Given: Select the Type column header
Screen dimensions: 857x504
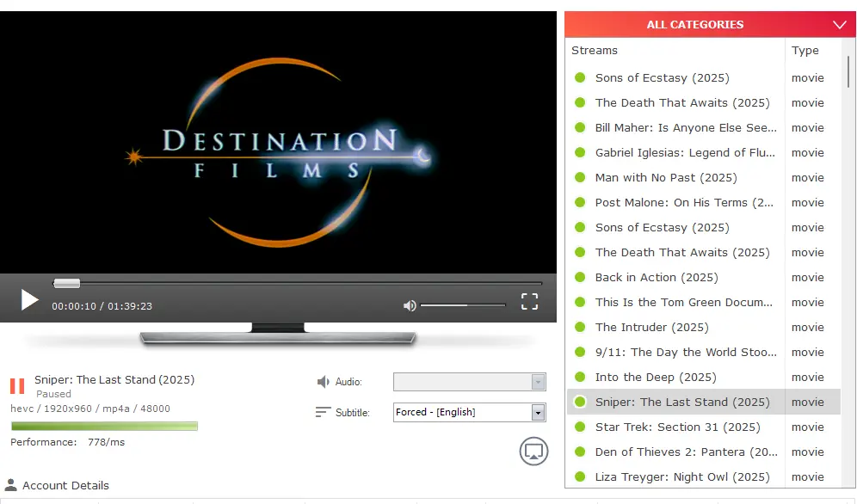Looking at the screenshot, I should (805, 50).
